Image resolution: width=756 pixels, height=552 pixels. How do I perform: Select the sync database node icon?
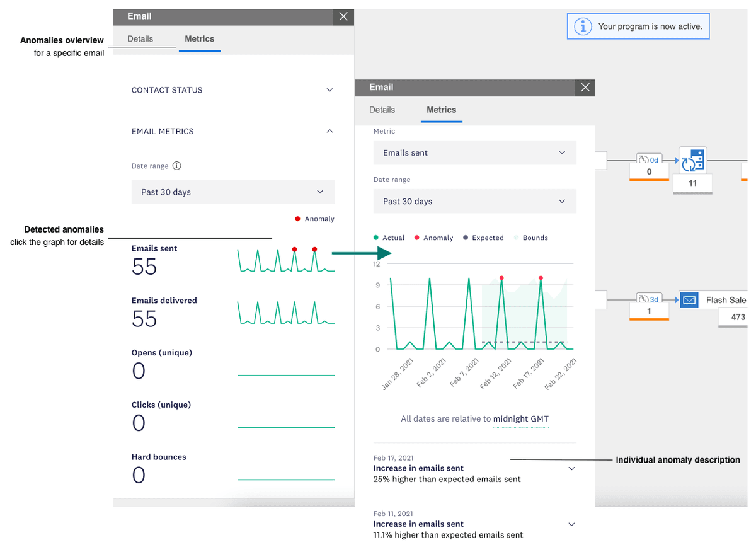(692, 160)
